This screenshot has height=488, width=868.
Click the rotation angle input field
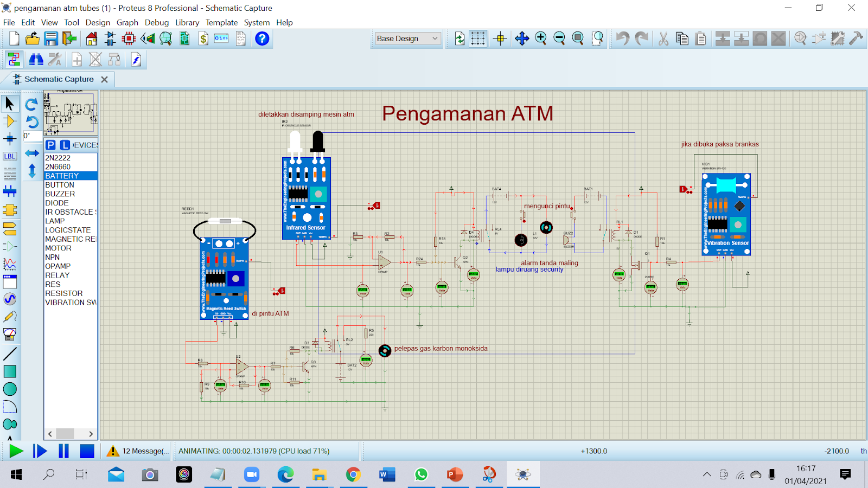coord(32,136)
